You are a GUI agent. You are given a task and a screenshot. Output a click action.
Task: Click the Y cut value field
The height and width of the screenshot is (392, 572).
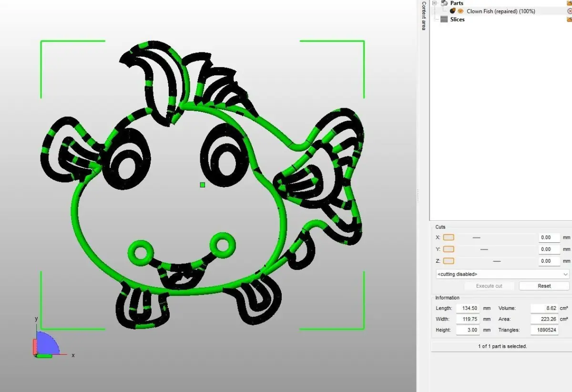coord(549,249)
